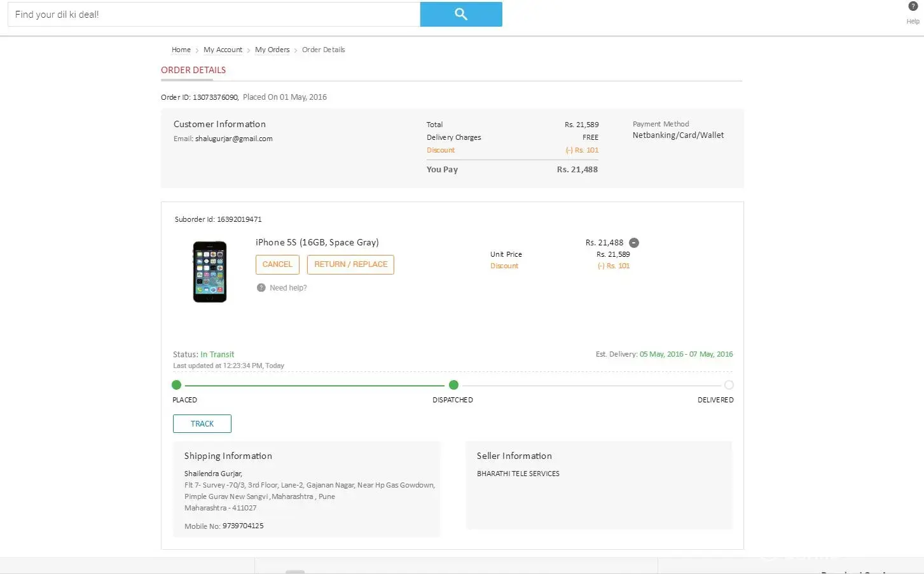Screen dimensions: 924x574
Task: Click the Need help? text link
Action: point(288,288)
